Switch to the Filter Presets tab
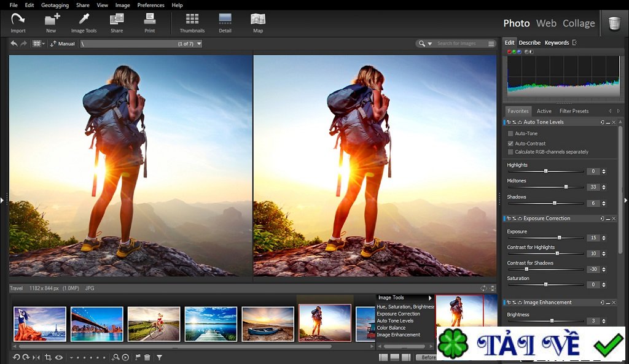This screenshot has height=364, width=629. 574,111
